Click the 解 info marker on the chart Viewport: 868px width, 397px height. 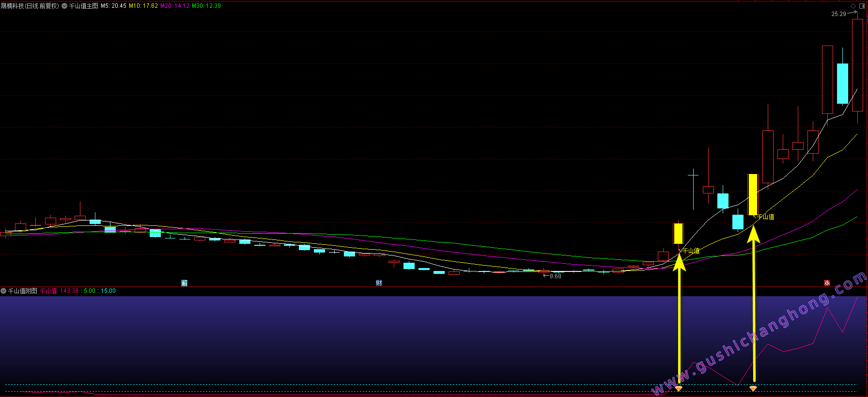[x=185, y=283]
